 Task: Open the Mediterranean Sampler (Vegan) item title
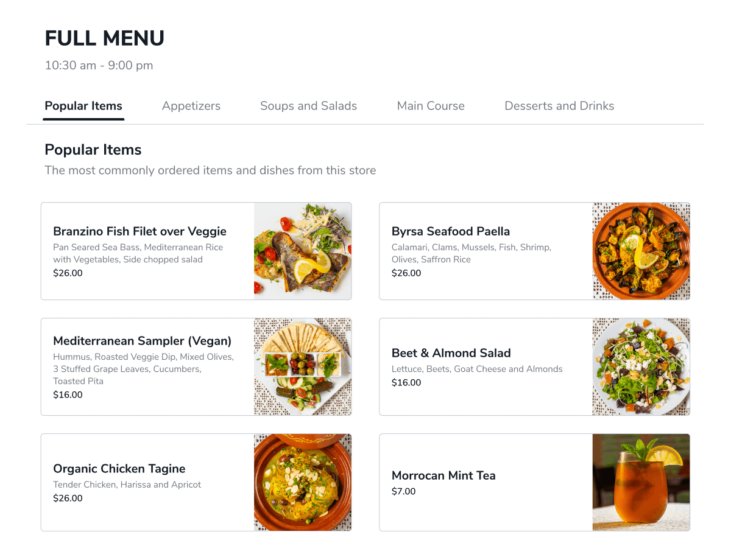143,341
